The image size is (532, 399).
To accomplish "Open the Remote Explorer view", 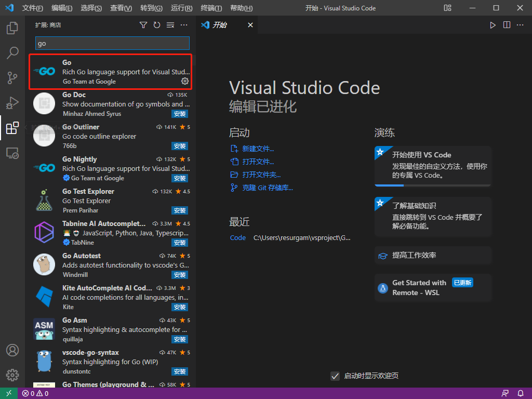I will (x=12, y=153).
